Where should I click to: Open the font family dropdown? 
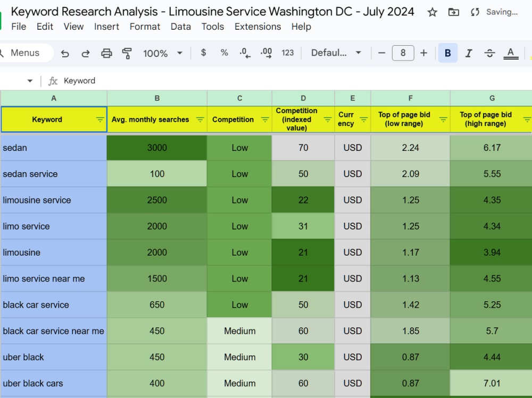pos(336,53)
